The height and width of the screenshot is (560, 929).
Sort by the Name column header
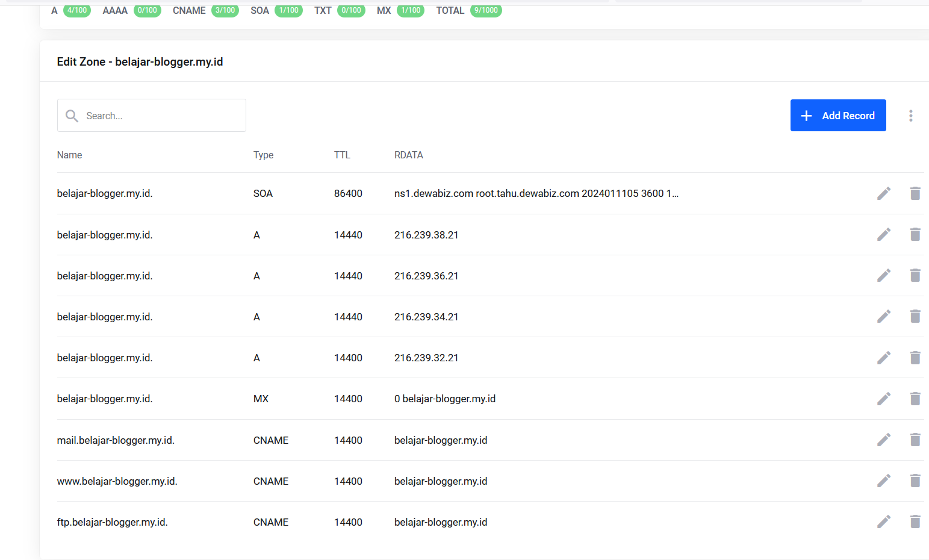click(x=69, y=155)
